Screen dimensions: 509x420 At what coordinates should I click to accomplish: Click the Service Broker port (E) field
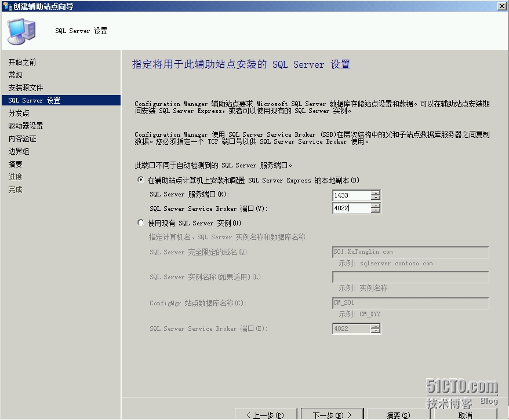(352, 328)
